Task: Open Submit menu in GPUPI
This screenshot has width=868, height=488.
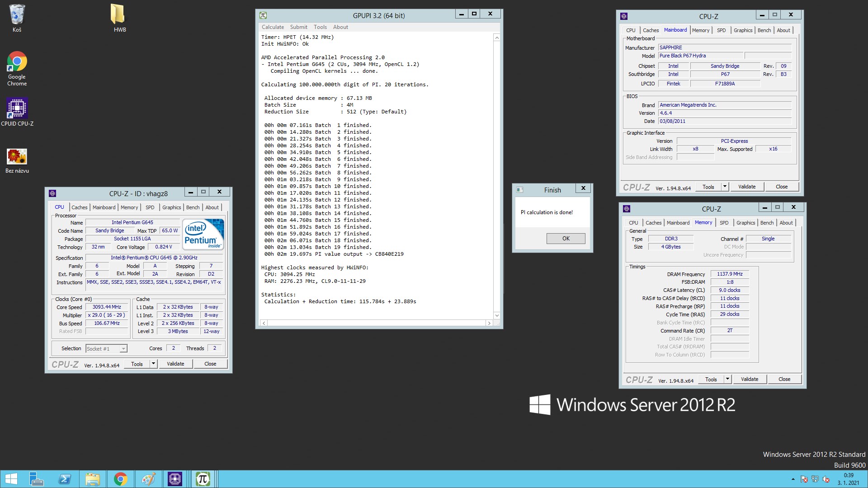Action: pos(298,27)
